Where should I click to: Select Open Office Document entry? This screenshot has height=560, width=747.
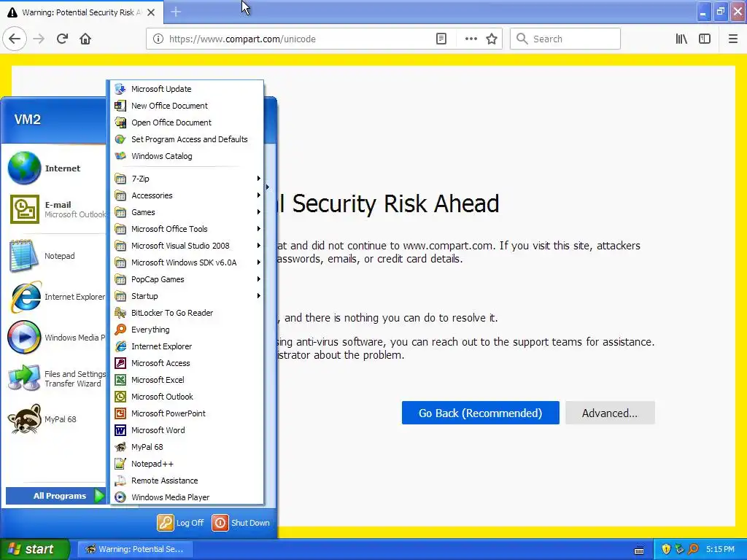[187, 122]
